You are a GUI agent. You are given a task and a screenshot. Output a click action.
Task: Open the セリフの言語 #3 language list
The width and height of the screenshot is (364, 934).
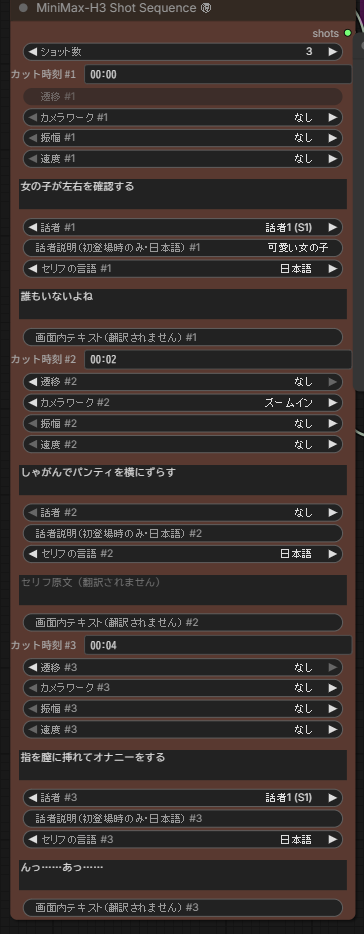(183, 839)
